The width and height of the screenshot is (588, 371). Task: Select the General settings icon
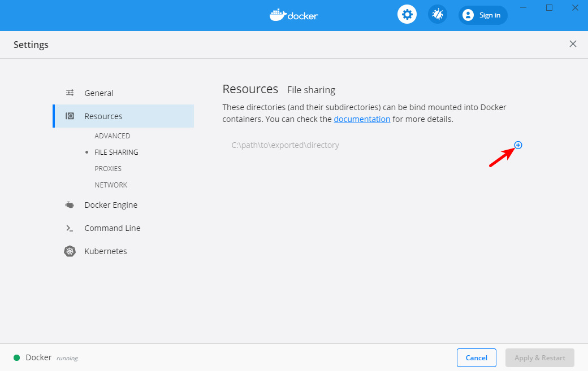click(x=70, y=93)
